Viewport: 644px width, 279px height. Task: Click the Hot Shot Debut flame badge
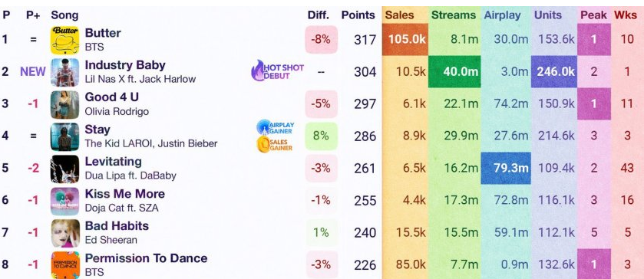278,71
